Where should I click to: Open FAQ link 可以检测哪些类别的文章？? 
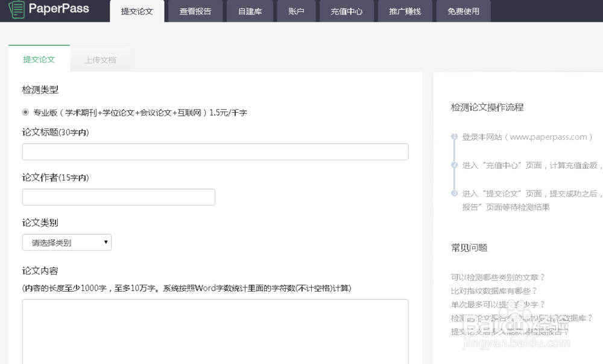click(x=498, y=277)
